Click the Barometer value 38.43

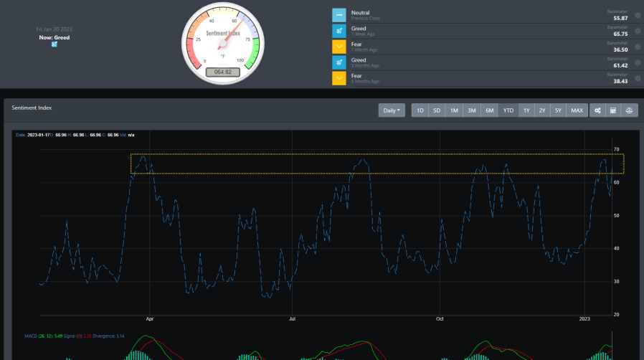(x=620, y=81)
